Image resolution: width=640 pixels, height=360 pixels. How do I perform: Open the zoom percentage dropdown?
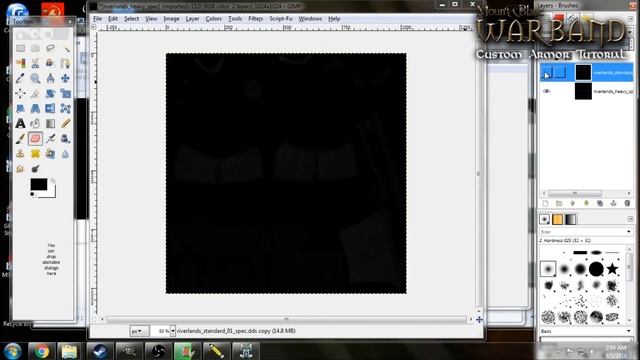click(173, 331)
